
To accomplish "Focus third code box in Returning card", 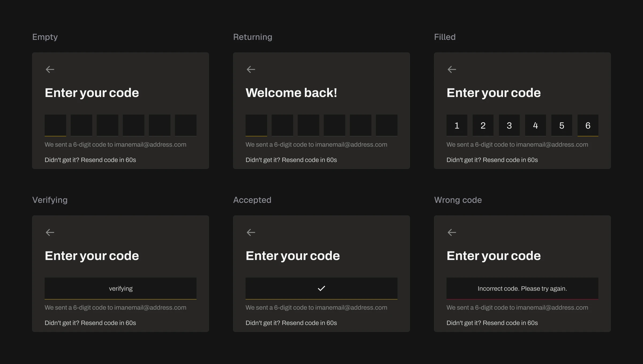I will point(308,125).
